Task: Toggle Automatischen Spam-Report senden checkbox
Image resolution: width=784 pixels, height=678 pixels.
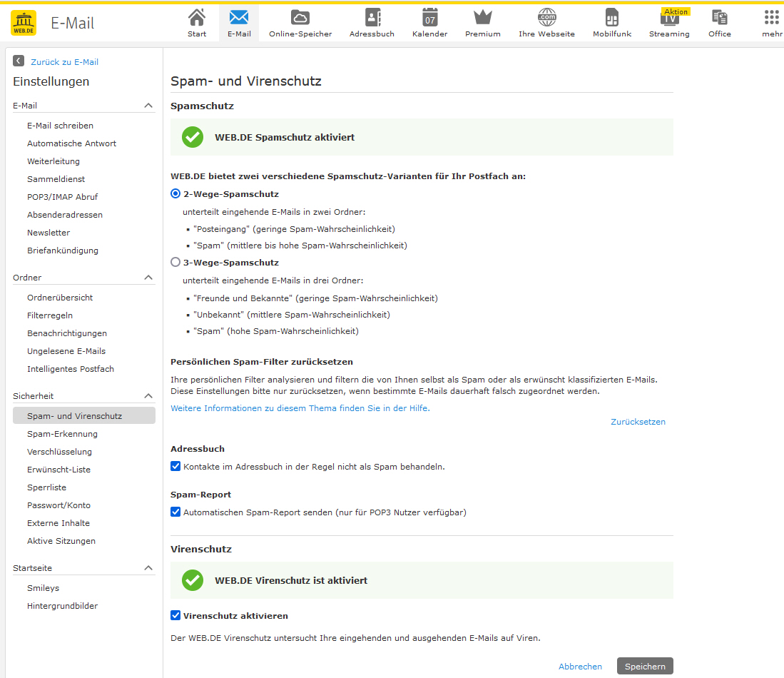Action: tap(175, 512)
